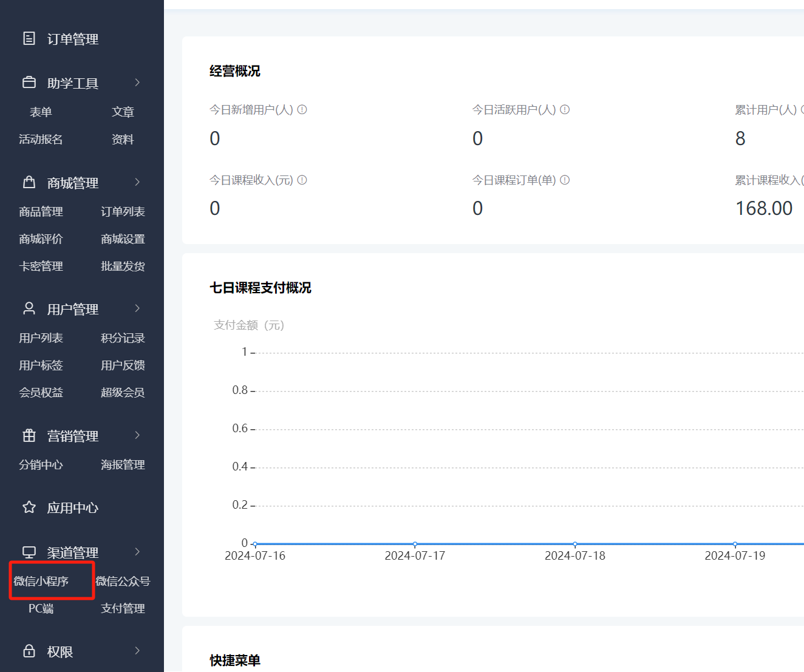Click the 权限 lock icon

29,651
